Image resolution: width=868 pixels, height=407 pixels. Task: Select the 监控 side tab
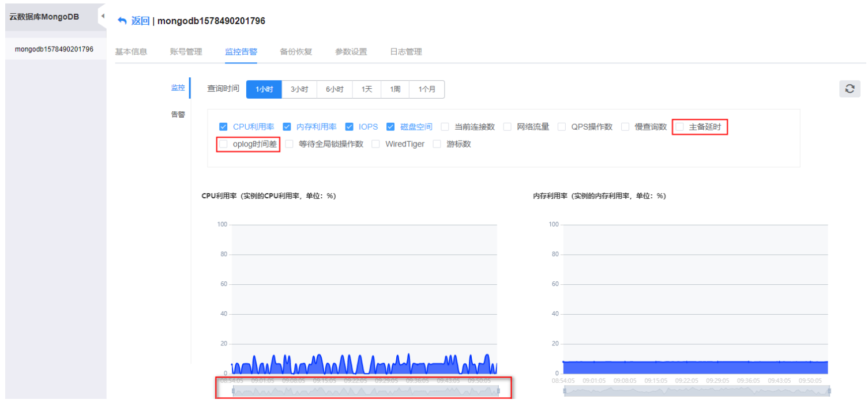tap(178, 88)
